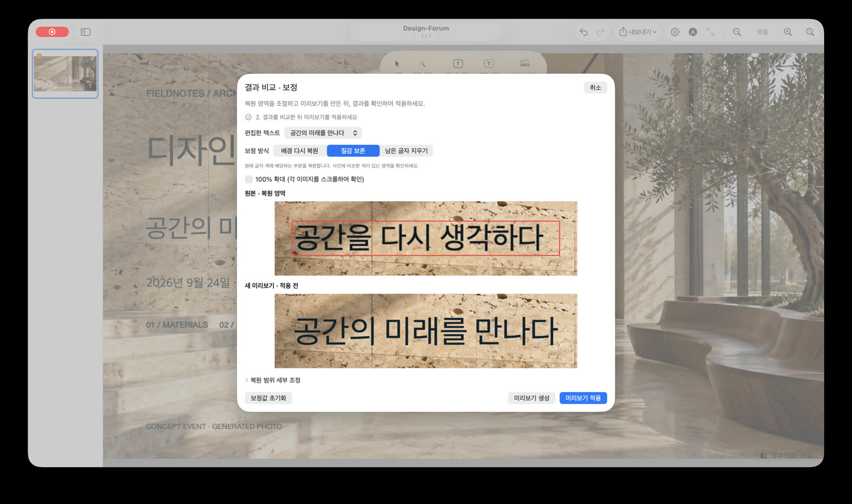Expand 복원 범위 세부 조정 section
This screenshot has height=504, width=852.
[273, 380]
